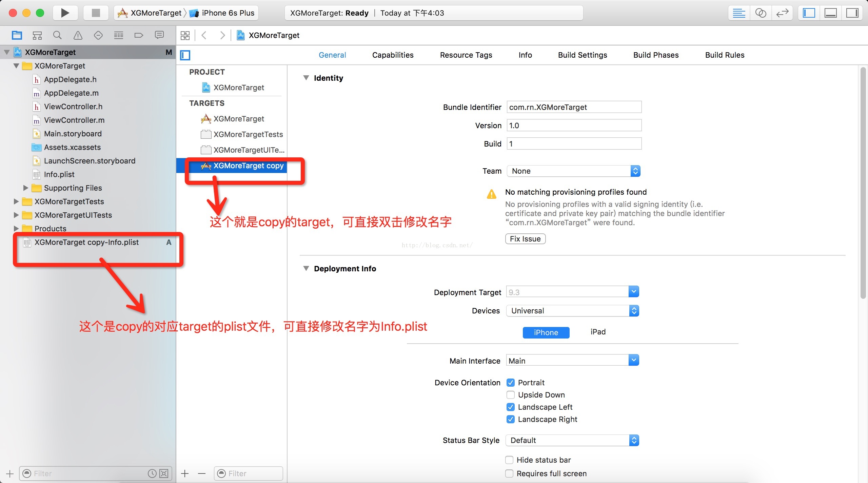This screenshot has width=868, height=483.
Task: Toggle Landscape Right orientation
Action: [510, 419]
